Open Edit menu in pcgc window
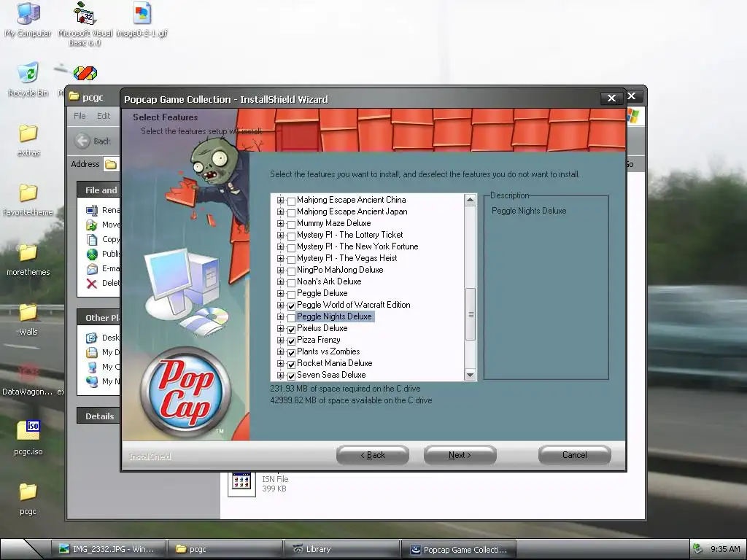Screen dimensions: 747x560 point(104,116)
